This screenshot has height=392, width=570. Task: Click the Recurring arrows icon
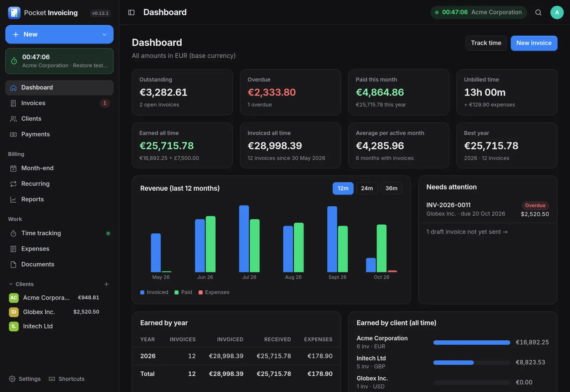pos(13,184)
